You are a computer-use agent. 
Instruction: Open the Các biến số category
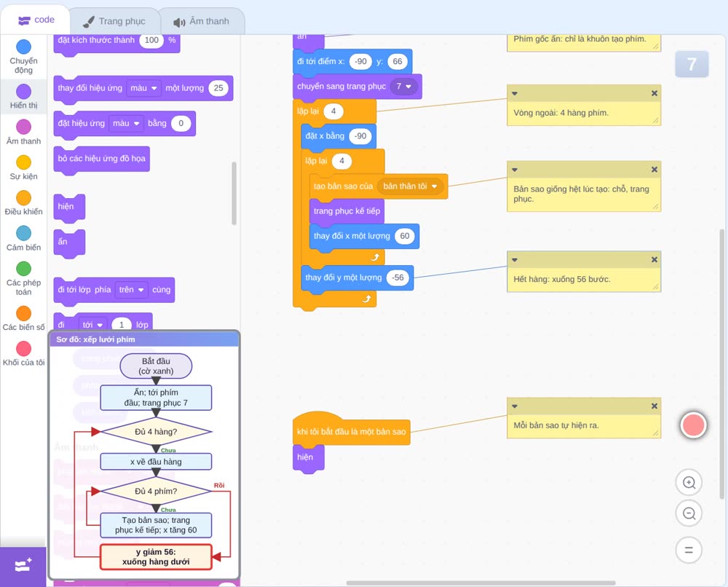pyautogui.click(x=23, y=318)
